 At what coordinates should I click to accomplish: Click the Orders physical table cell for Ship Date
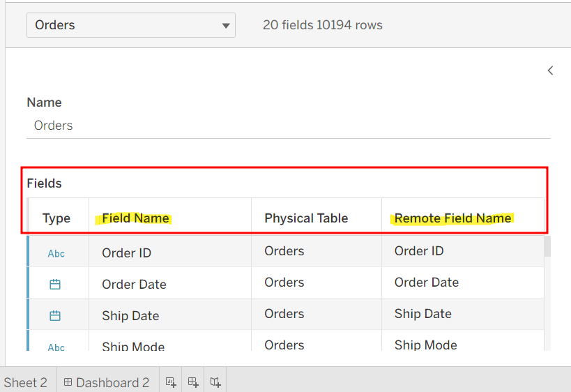coord(317,314)
